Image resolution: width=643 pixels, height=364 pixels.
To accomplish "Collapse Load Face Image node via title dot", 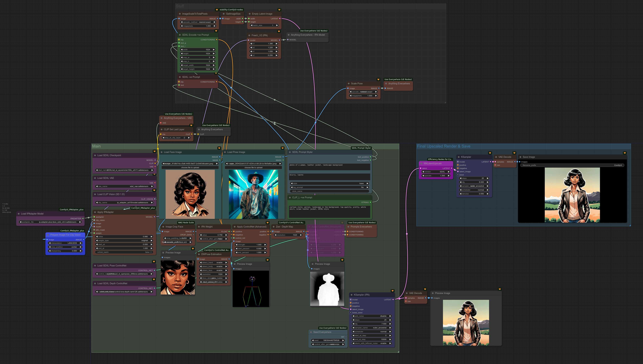I will pos(161,152).
